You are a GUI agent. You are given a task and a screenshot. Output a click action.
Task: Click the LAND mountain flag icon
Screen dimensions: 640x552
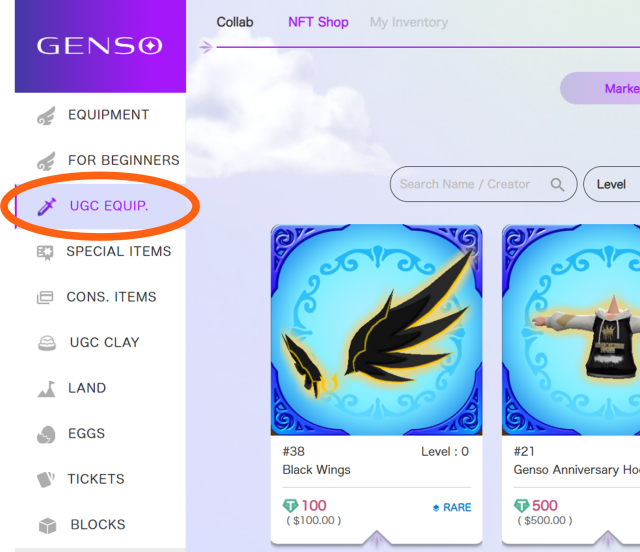47,389
